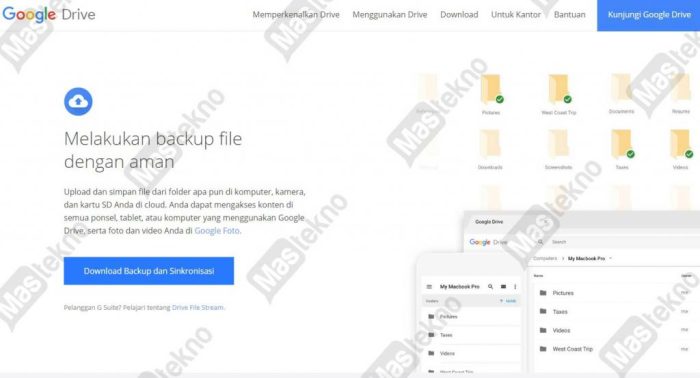Click the Computers breadcrumb in Drive mockup
Screen dimensions: 700x378
pyautogui.click(x=545, y=258)
